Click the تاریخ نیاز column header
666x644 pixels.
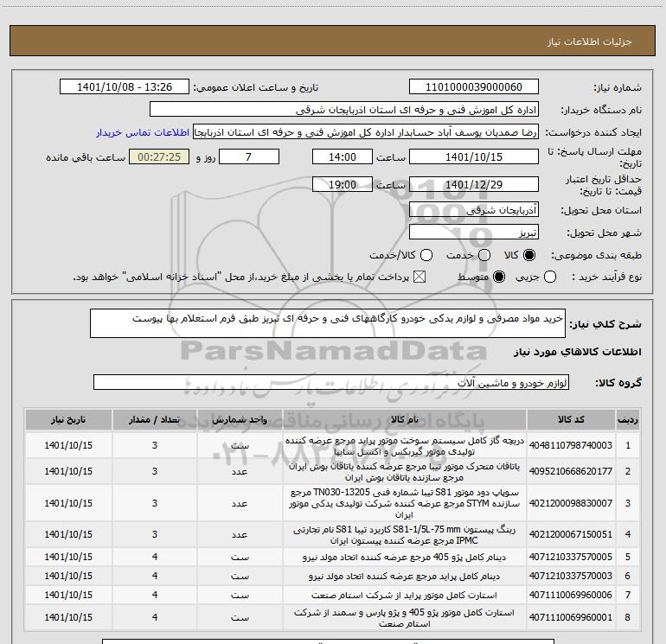click(68, 420)
